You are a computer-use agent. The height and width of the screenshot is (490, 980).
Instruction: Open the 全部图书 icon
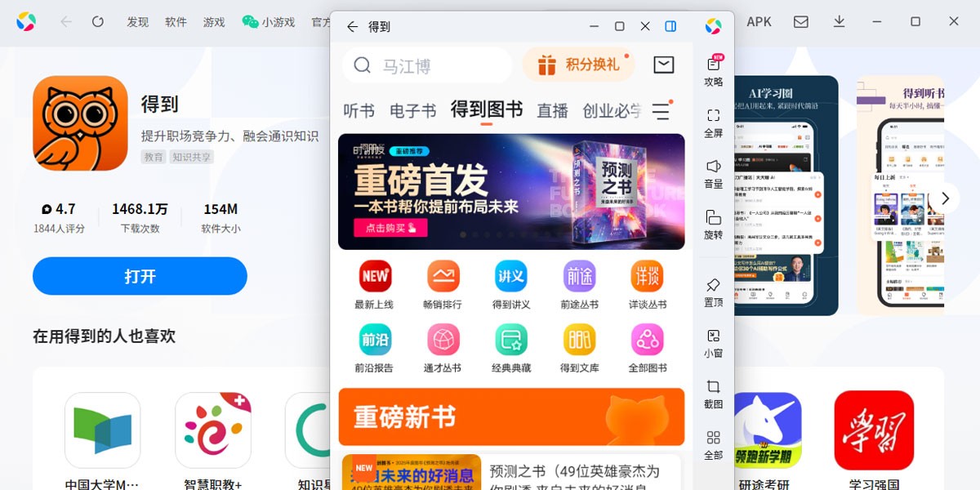point(647,339)
